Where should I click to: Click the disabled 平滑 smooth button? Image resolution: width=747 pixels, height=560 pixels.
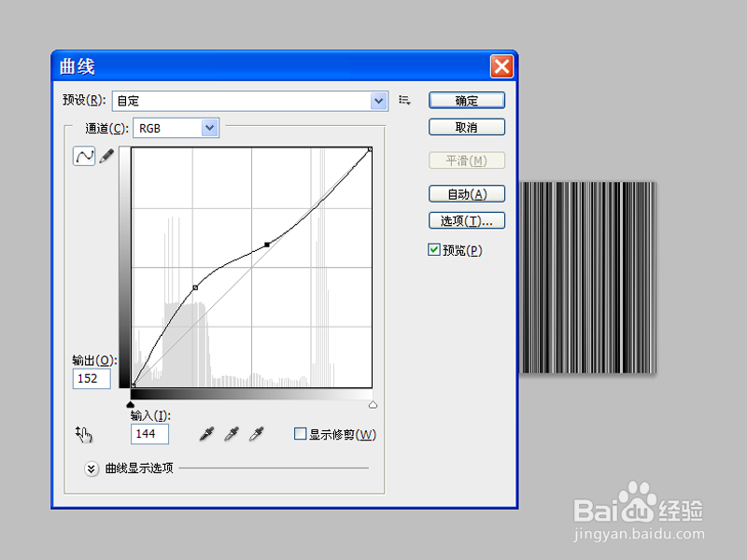(x=466, y=161)
